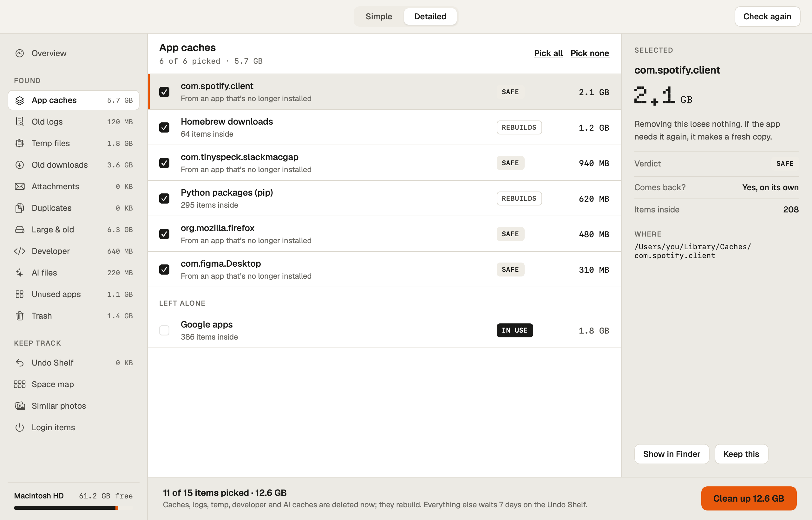
Task: Uncheck the com.figma.Desktop checkbox
Action: tap(164, 270)
